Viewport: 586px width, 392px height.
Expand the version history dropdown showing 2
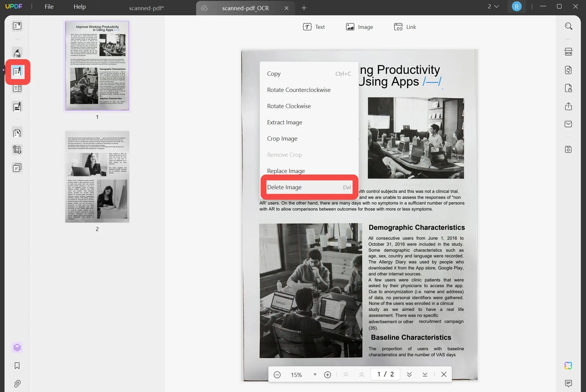point(492,6)
